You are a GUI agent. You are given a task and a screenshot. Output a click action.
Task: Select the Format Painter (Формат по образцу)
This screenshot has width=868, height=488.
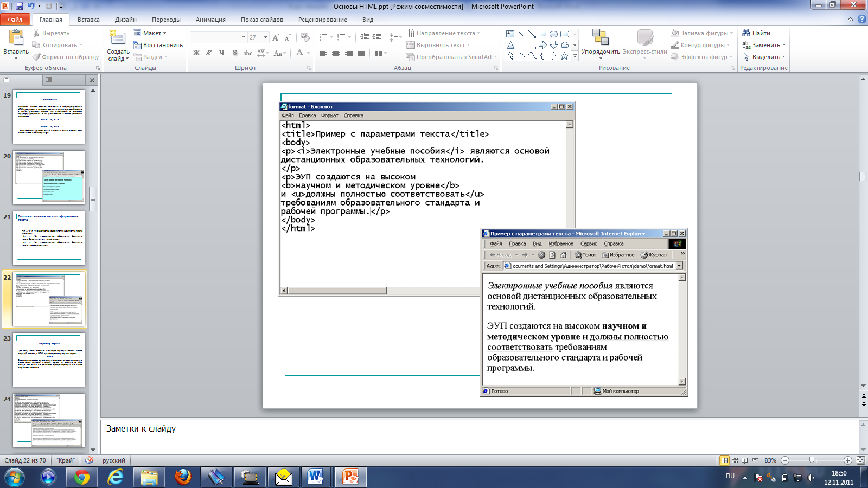pos(66,57)
